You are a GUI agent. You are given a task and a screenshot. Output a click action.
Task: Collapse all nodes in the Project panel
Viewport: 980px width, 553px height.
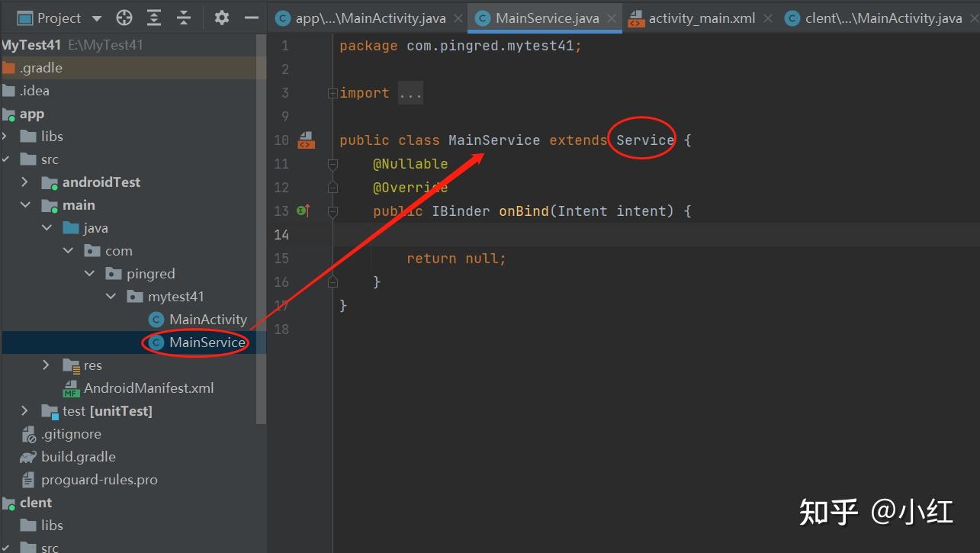183,18
